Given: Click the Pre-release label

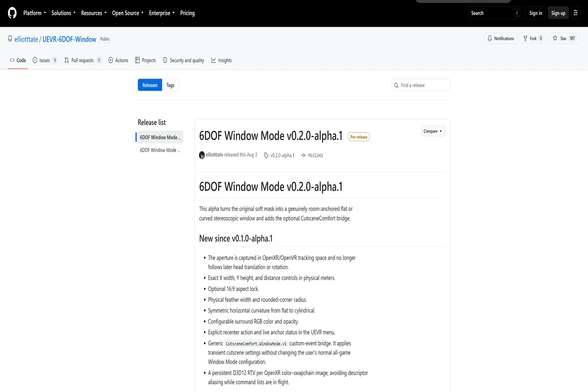Looking at the screenshot, I should (x=359, y=137).
